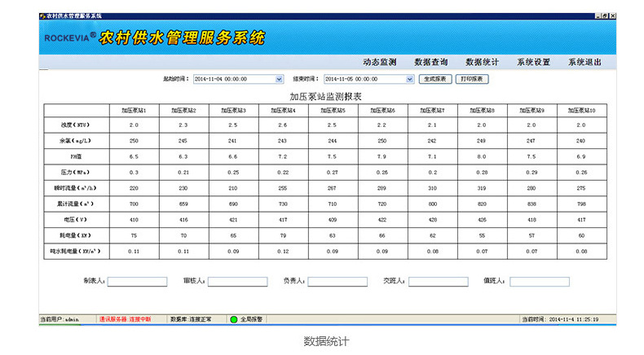
Task: Select 吨水耗电量 value 0.12 under 加压泵站4
Action: [x=283, y=251]
